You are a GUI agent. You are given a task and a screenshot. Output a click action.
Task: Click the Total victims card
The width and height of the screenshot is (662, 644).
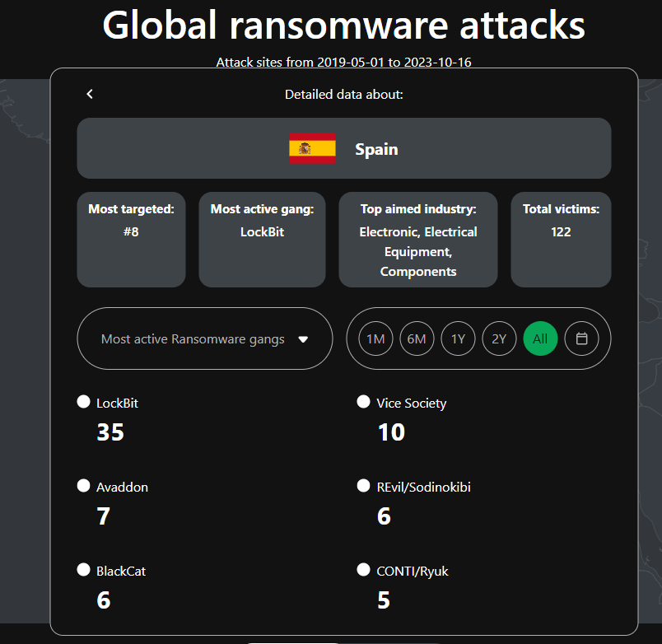(561, 240)
